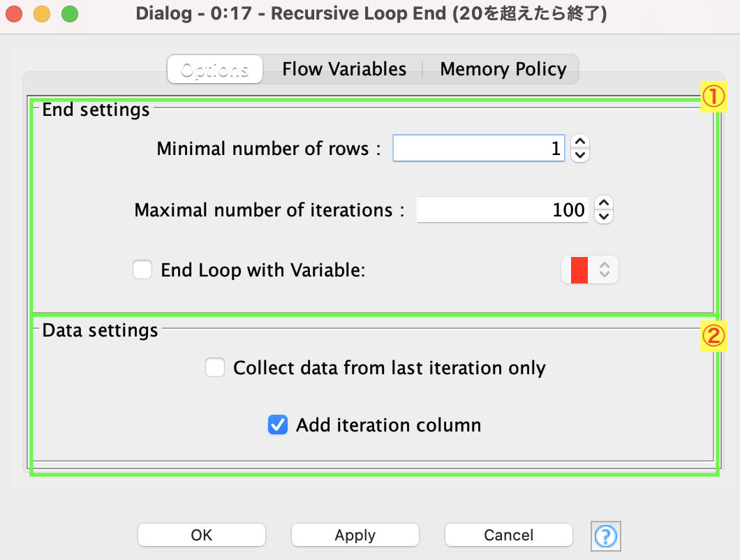Image resolution: width=740 pixels, height=560 pixels.
Task: Switch to the Memory Policy tab
Action: tap(503, 68)
